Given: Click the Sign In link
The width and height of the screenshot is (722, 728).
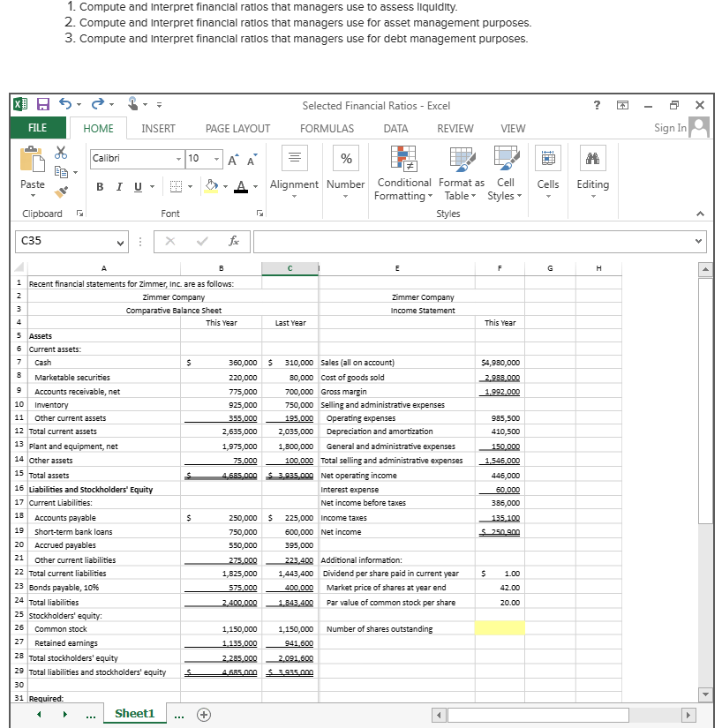Looking at the screenshot, I should coord(673,128).
